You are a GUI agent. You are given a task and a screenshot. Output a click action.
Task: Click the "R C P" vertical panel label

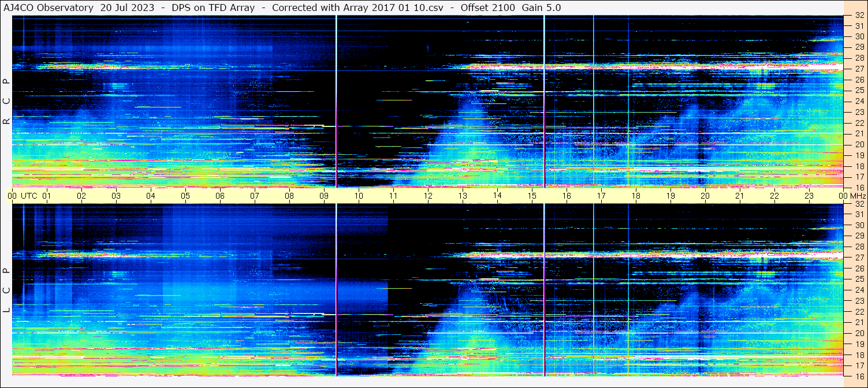(x=6, y=102)
